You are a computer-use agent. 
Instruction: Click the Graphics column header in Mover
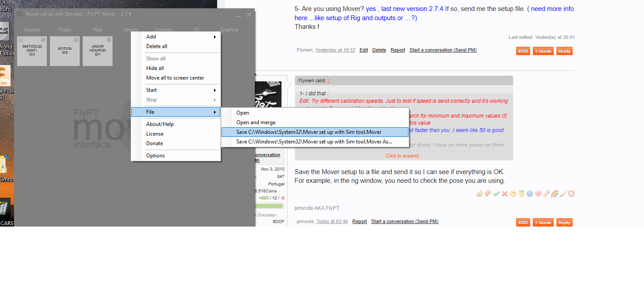(x=229, y=30)
